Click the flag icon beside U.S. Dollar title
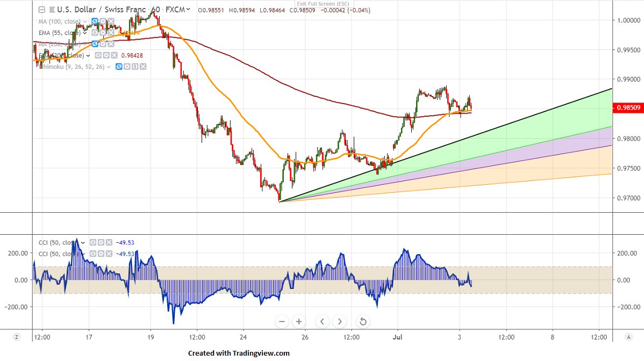644x361 pixels. 52,10
